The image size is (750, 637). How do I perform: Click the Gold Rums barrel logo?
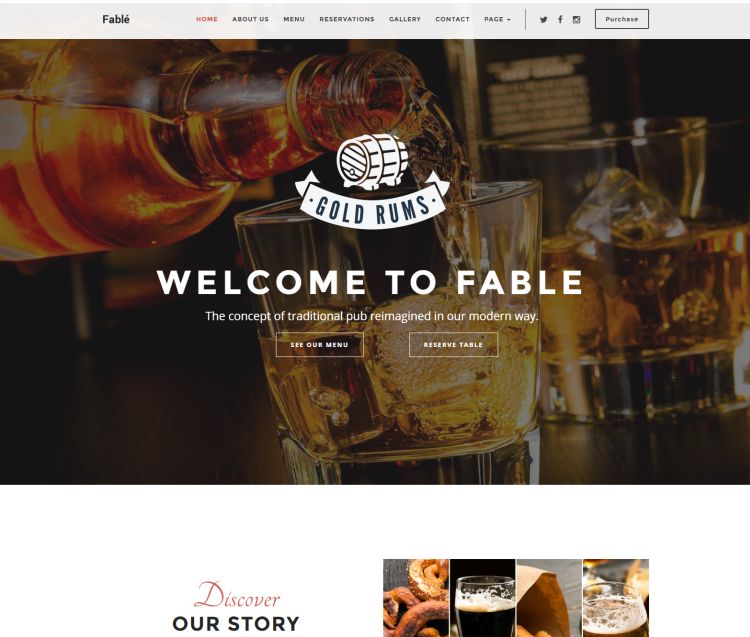[372, 181]
